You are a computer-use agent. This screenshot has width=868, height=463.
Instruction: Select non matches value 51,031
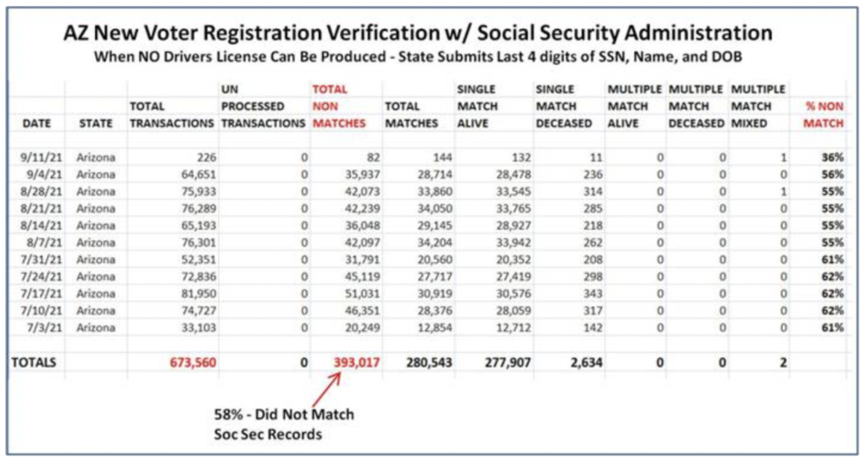pos(362,293)
